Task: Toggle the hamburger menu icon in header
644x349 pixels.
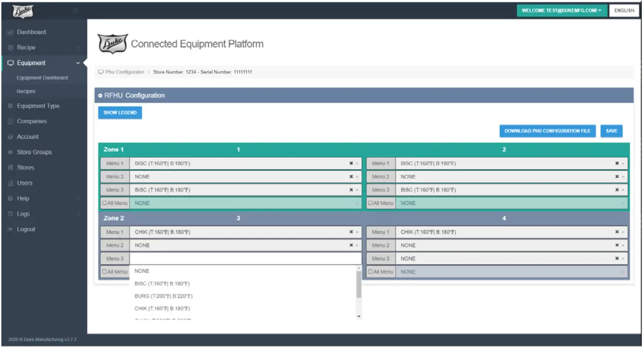Action: click(76, 10)
